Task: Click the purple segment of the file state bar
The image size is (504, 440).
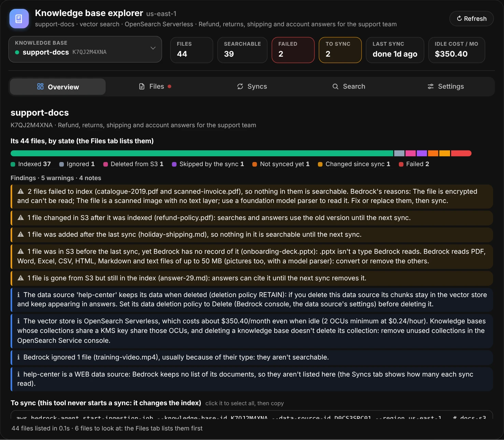Action: click(422, 153)
